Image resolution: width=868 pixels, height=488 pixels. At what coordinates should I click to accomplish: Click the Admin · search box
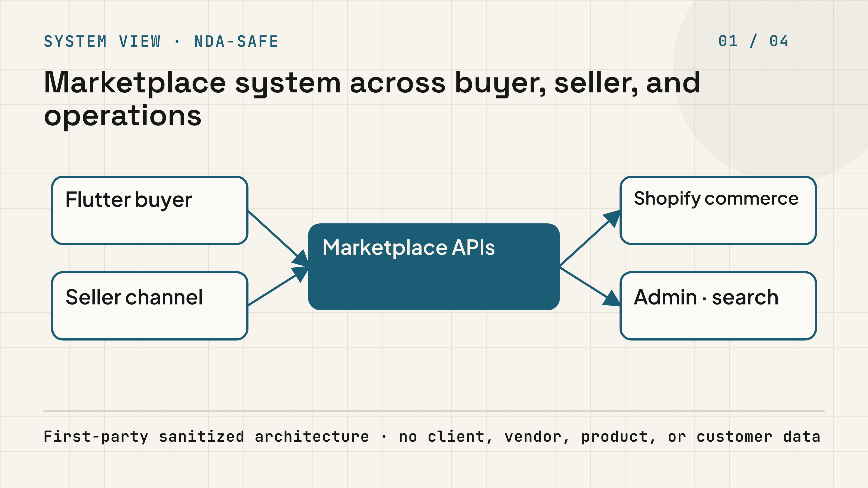point(718,306)
